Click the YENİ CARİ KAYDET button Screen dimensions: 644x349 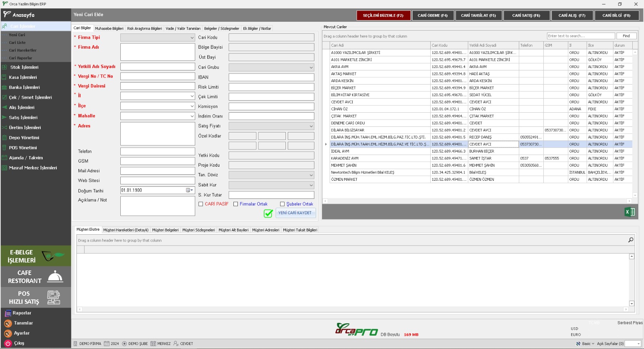[295, 213]
